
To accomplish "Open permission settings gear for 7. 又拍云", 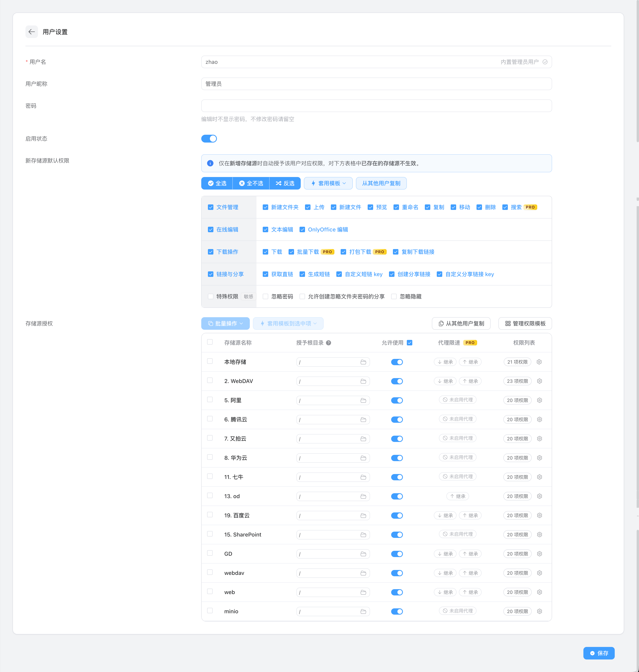I will [539, 439].
